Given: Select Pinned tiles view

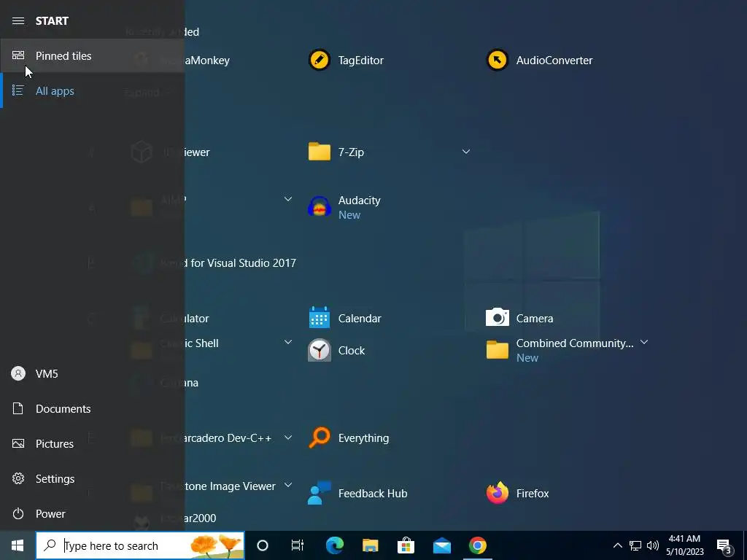Looking at the screenshot, I should [93, 55].
